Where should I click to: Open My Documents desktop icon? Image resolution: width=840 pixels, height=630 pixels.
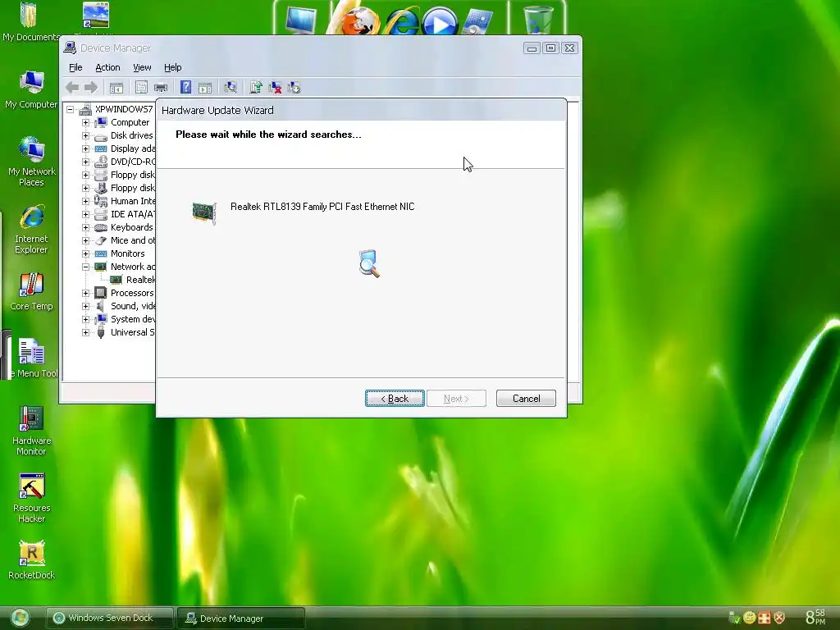point(30,21)
